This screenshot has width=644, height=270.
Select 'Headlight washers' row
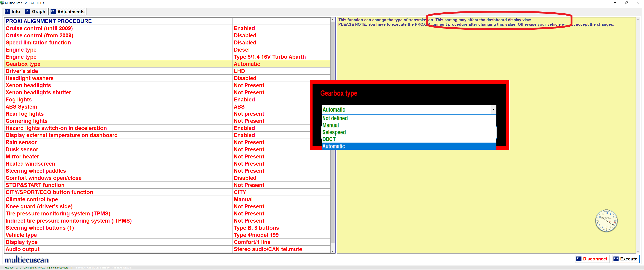click(x=167, y=78)
